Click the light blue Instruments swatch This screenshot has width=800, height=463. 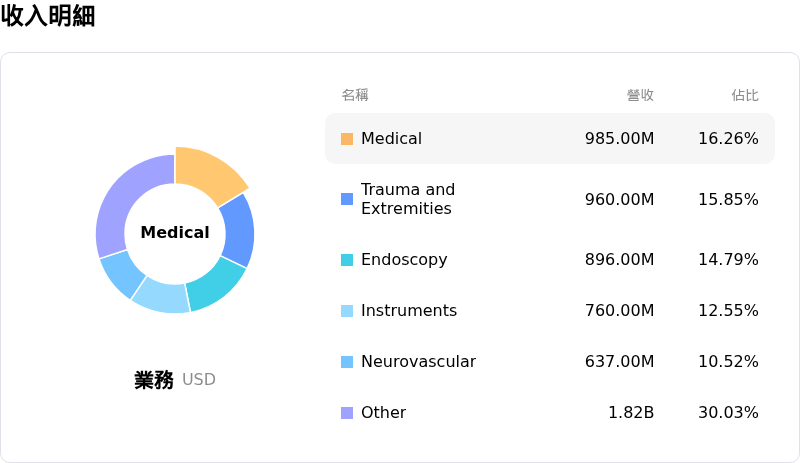point(347,311)
